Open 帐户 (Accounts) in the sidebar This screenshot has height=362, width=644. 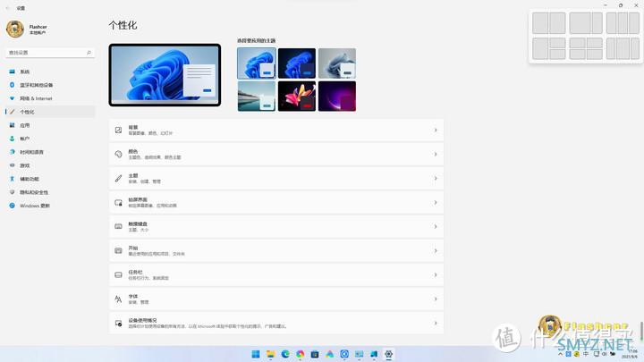[25, 139]
